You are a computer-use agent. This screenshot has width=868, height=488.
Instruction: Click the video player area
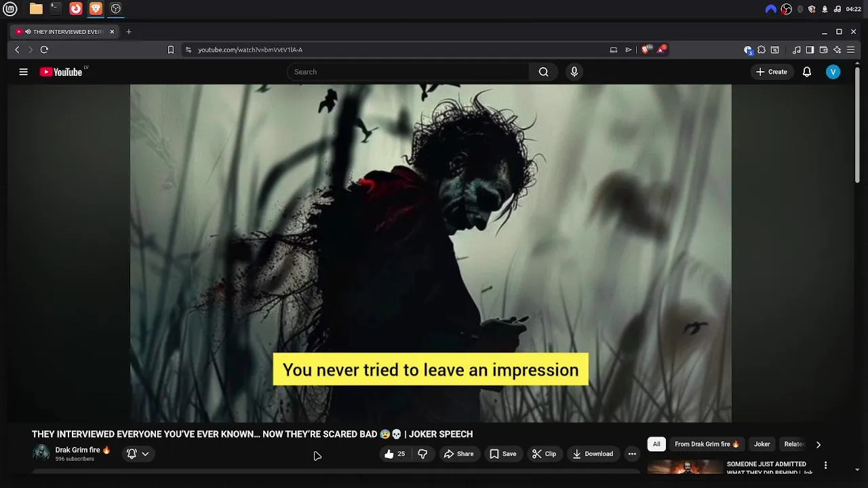pyautogui.click(x=431, y=253)
